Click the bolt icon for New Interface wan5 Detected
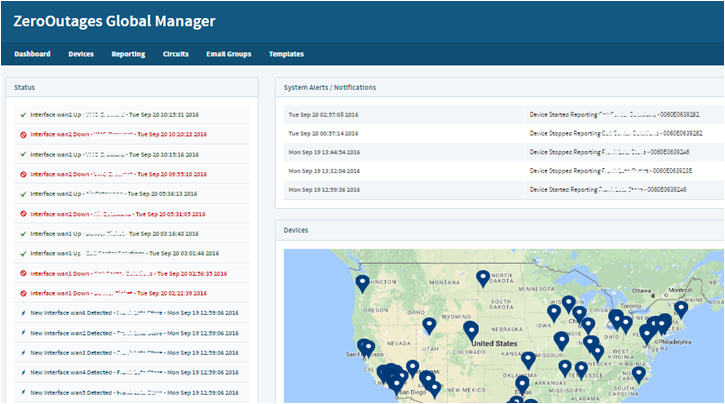Screen dimensions: 725x404 (x=23, y=392)
